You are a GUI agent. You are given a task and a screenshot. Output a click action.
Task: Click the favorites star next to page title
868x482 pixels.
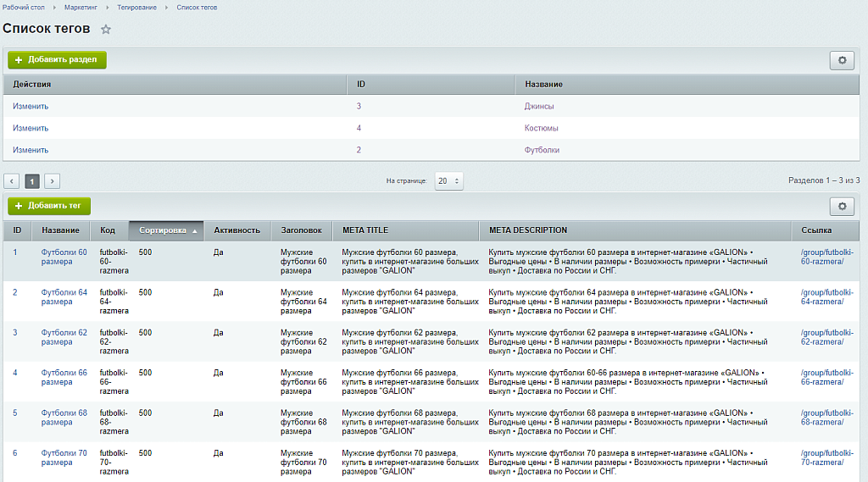pyautogui.click(x=106, y=30)
